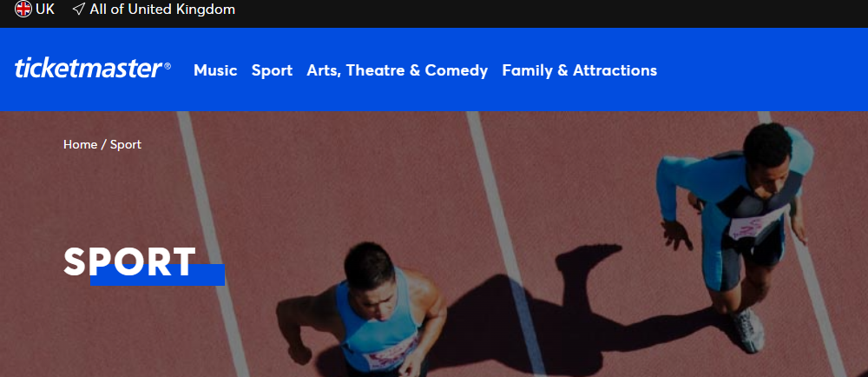Click the race bib on the long-sleeve runner
This screenshot has height=377, width=868.
(752, 226)
